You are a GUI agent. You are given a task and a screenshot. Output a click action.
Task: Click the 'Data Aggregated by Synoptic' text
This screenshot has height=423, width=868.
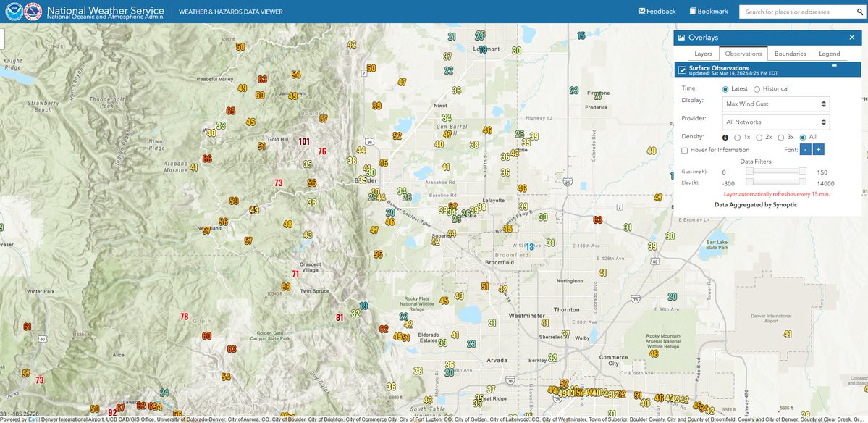pyautogui.click(x=756, y=205)
